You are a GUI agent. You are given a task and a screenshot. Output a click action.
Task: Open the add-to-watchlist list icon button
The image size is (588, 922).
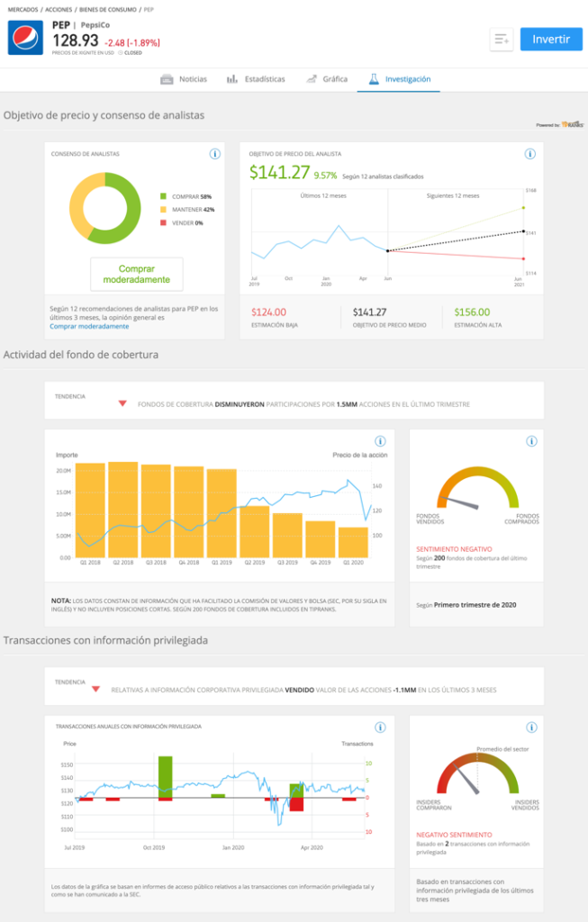click(502, 40)
